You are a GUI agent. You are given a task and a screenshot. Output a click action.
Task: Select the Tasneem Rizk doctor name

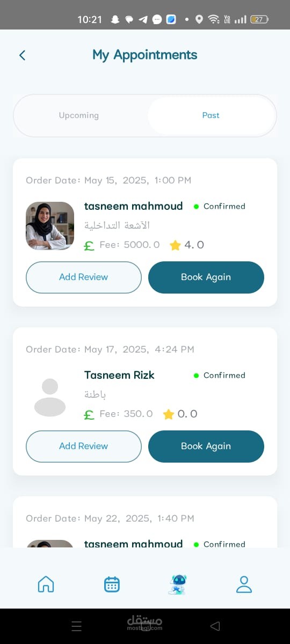pyautogui.click(x=119, y=375)
